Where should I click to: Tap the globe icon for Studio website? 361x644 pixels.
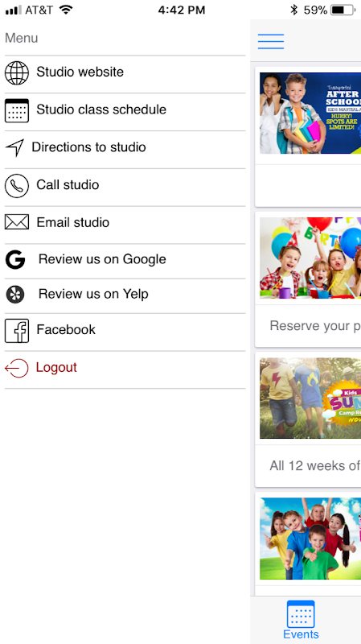(17, 72)
